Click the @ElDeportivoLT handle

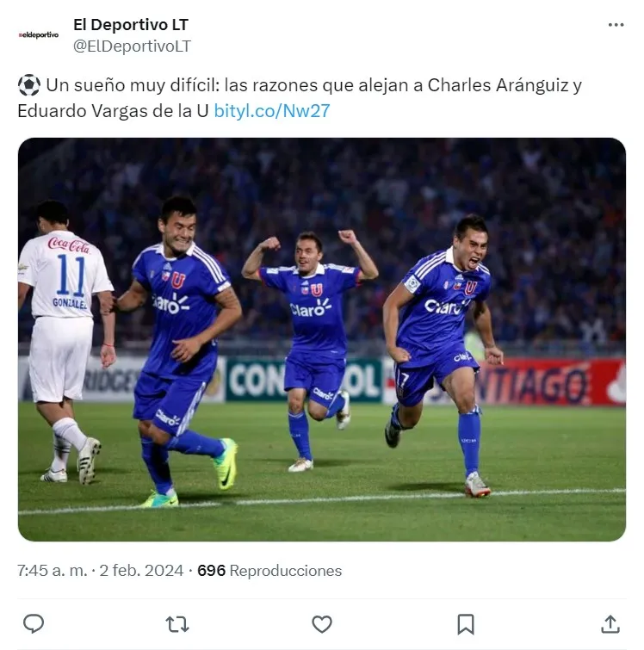pyautogui.click(x=132, y=46)
